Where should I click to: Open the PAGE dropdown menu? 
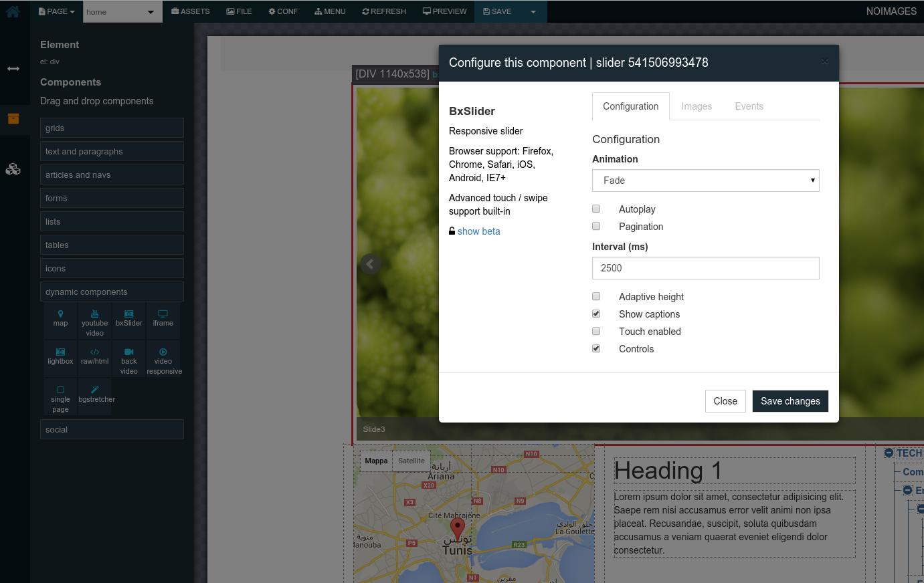click(x=56, y=11)
